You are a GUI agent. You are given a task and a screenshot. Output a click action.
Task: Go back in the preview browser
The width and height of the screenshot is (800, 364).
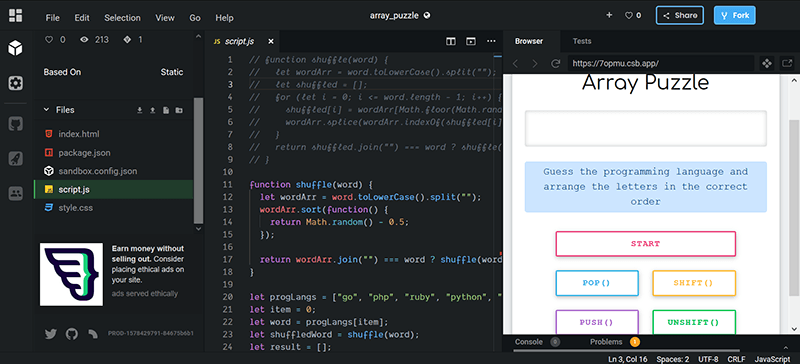(515, 64)
